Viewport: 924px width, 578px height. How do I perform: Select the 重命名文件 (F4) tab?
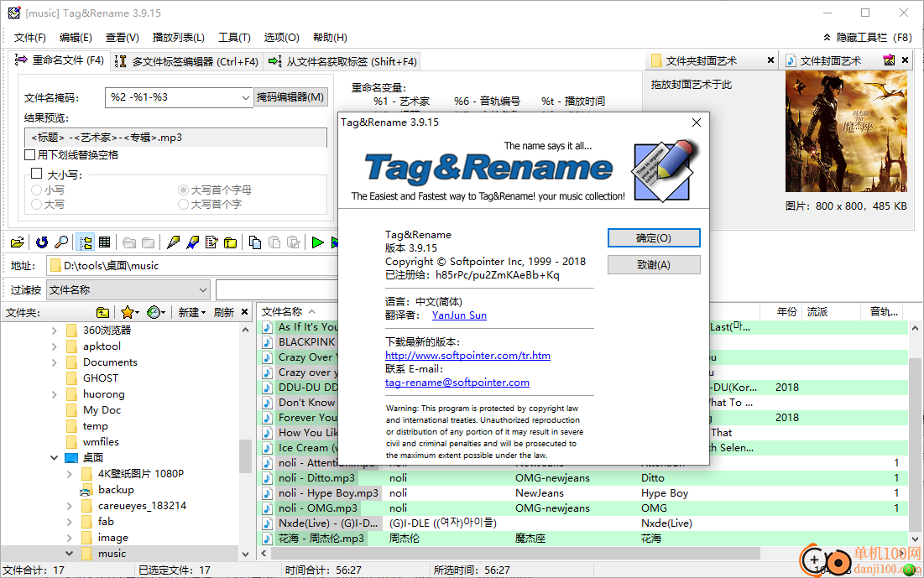59,60
